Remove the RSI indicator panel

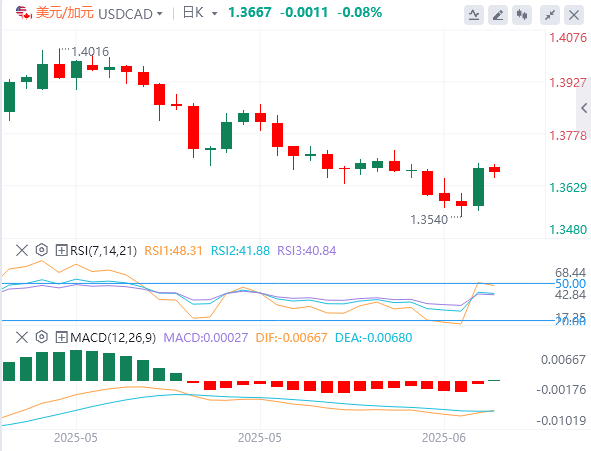pos(22,250)
